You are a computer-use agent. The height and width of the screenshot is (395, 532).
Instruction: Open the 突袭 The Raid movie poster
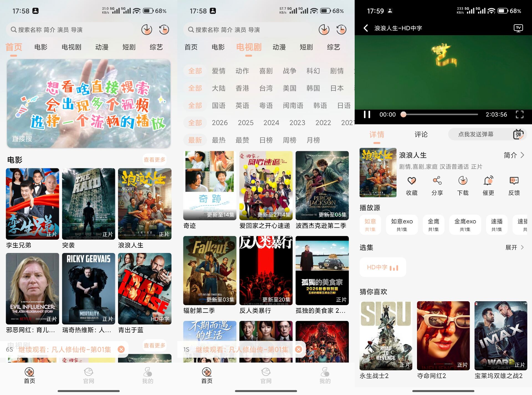pyautogui.click(x=88, y=204)
